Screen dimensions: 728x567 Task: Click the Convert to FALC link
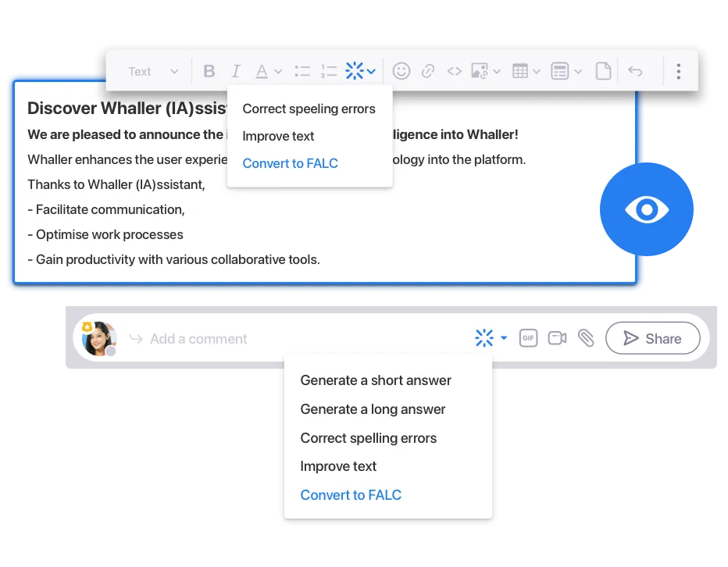click(351, 495)
